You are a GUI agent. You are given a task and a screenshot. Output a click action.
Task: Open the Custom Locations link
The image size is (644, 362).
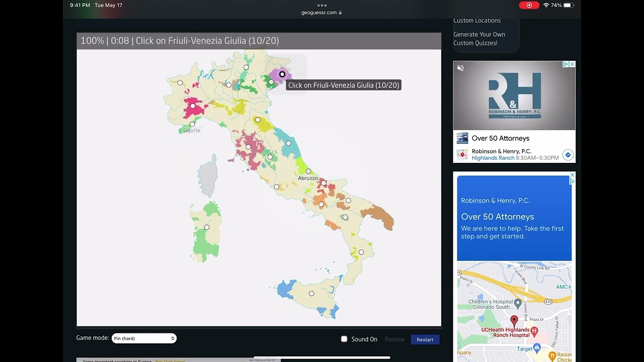point(476,21)
